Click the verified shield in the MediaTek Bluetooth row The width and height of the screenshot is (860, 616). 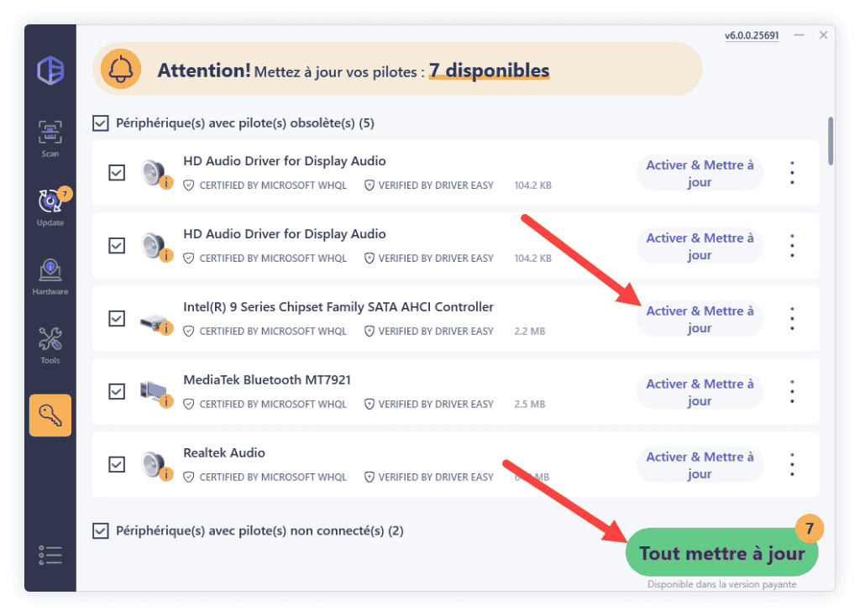(x=370, y=404)
